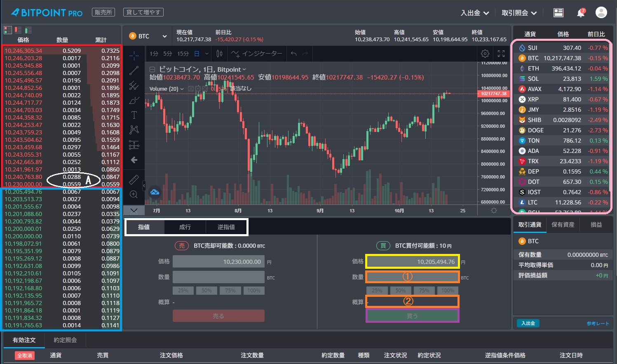Click the 全取消 cancel all button
This screenshot has width=617, height=364.
[x=25, y=355]
